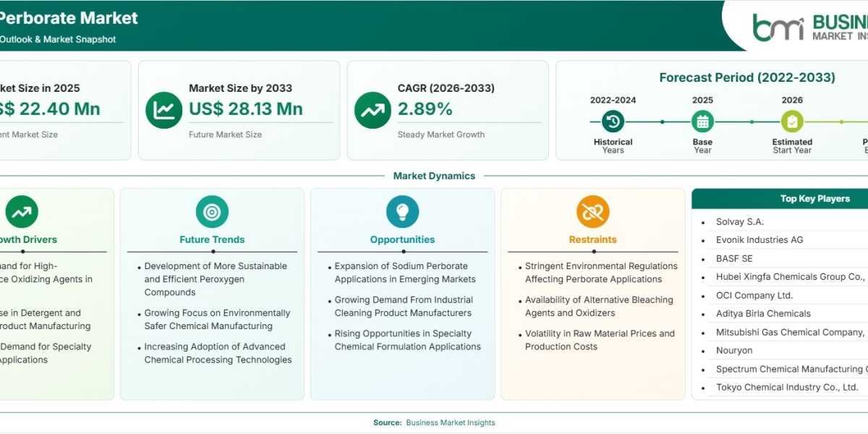Click 'Development of More Sustainable' trend bullet
This screenshot has height=434, width=868.
point(216,279)
